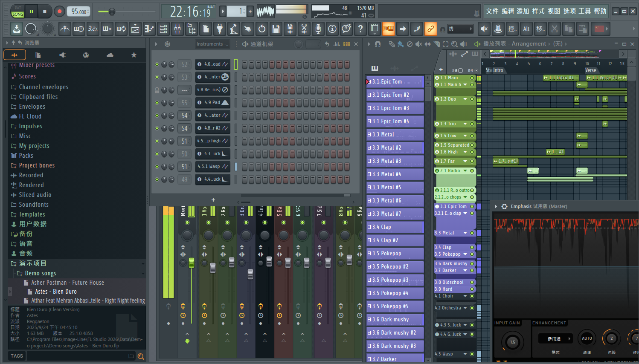Select the playlist zoom magnifier tool
639x364 pixels.
(454, 44)
